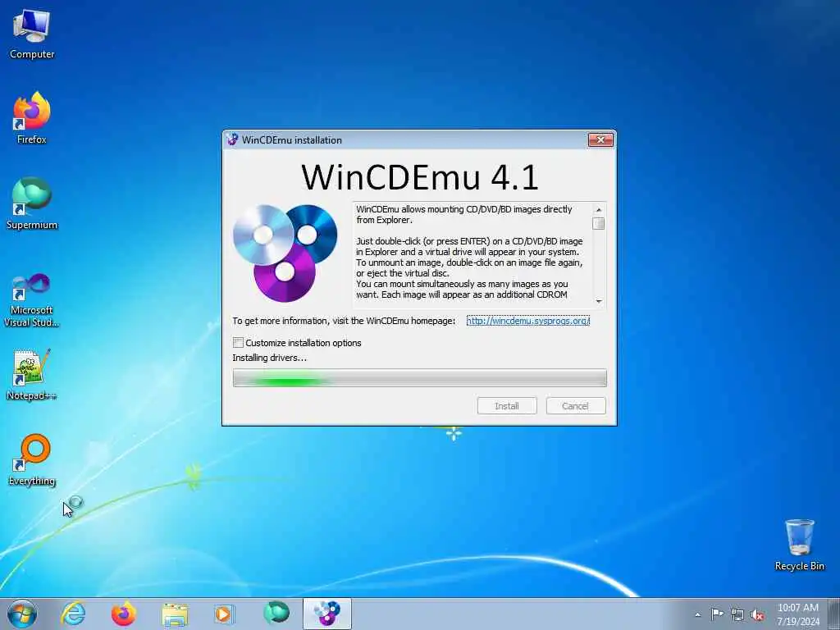Select the Notepad++ desktop shortcut
The image size is (840, 630).
[32, 374]
